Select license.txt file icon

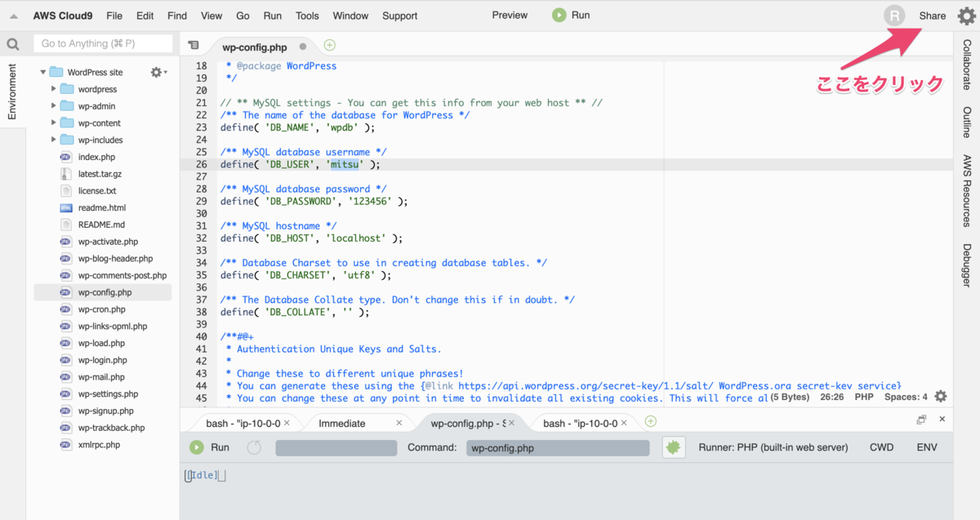pos(66,191)
